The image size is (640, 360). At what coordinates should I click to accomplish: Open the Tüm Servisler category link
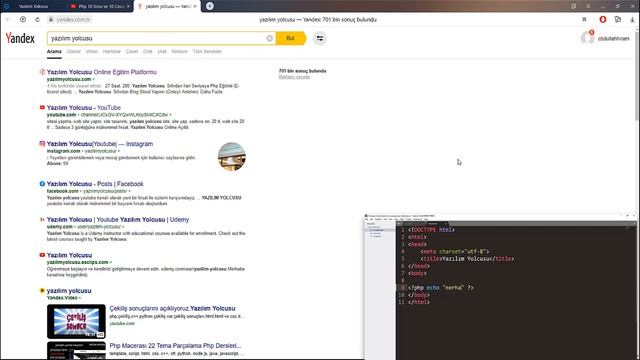pos(207,51)
